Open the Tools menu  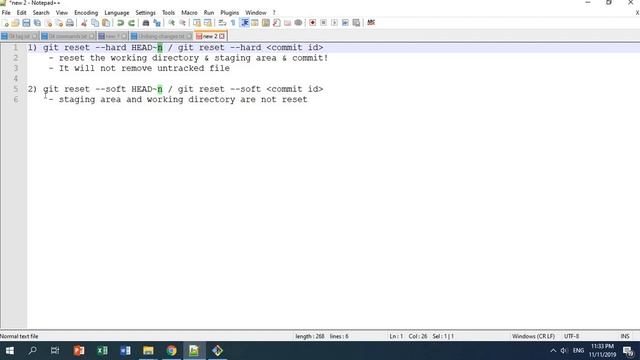pos(168,13)
